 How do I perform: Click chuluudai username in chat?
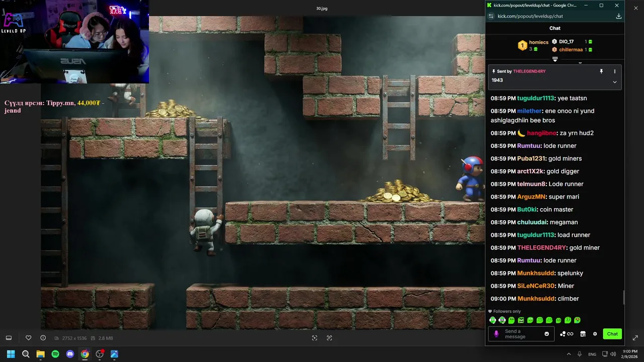pos(532,222)
